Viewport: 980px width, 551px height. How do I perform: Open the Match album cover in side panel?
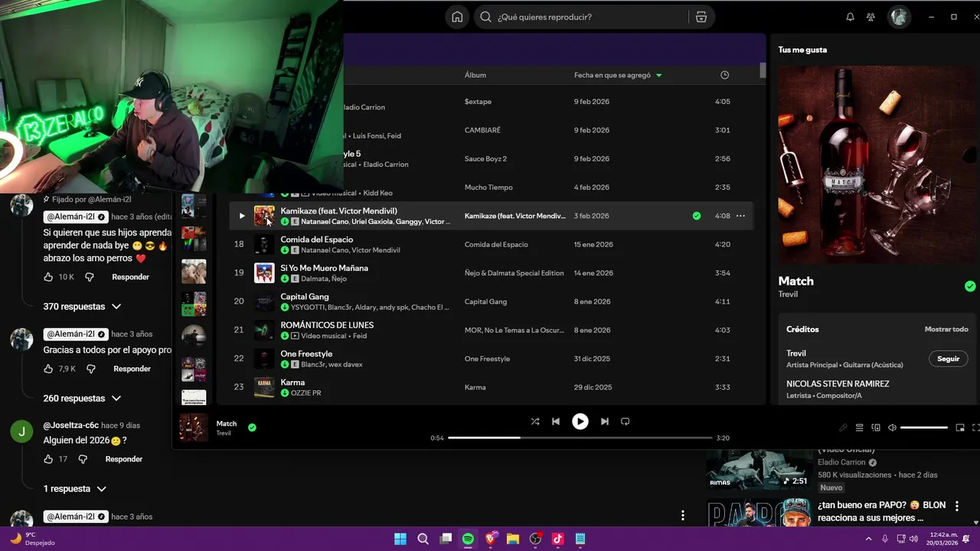point(879,165)
